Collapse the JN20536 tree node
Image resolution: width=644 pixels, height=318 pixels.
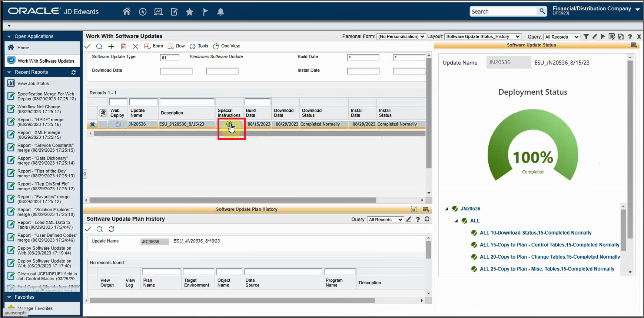pyautogui.click(x=447, y=209)
